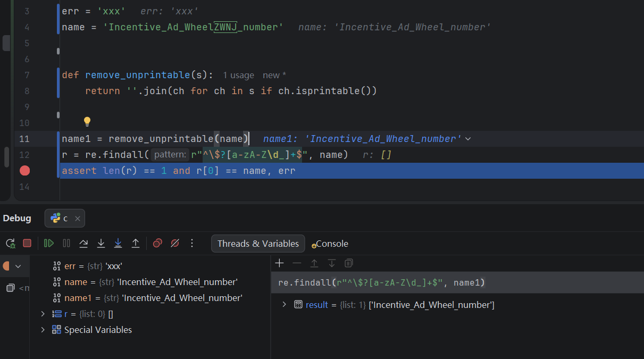644x359 pixels.
Task: Click line number 12 in gutter
Action: coord(24,155)
